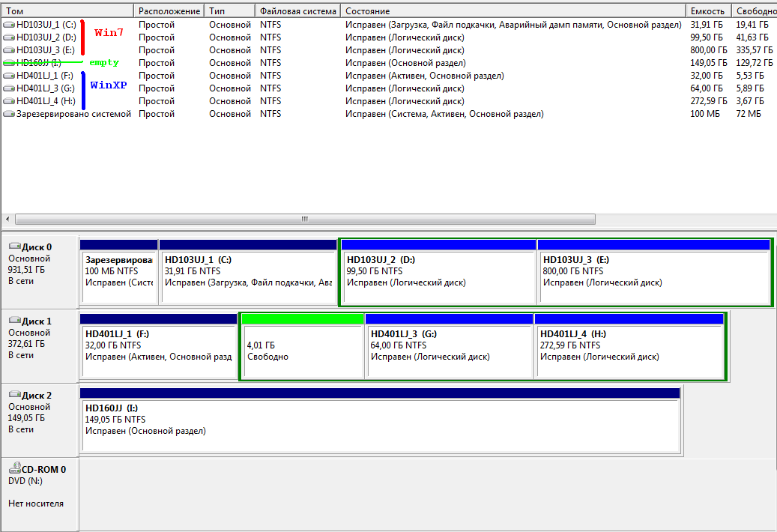Click the Диск 0 disk icon

[x=14, y=247]
